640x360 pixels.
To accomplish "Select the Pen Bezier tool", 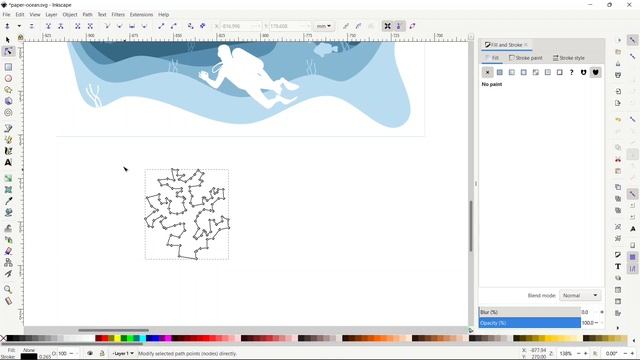I will 8,128.
